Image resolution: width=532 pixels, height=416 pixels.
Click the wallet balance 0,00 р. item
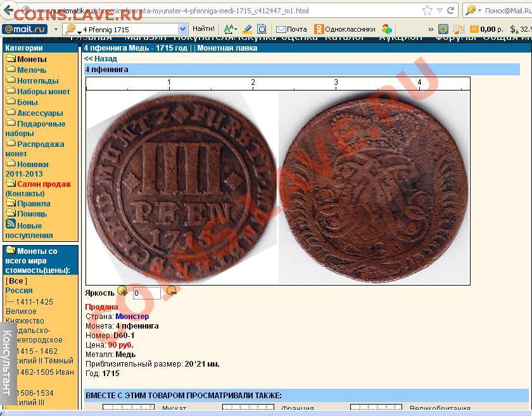tap(486, 30)
